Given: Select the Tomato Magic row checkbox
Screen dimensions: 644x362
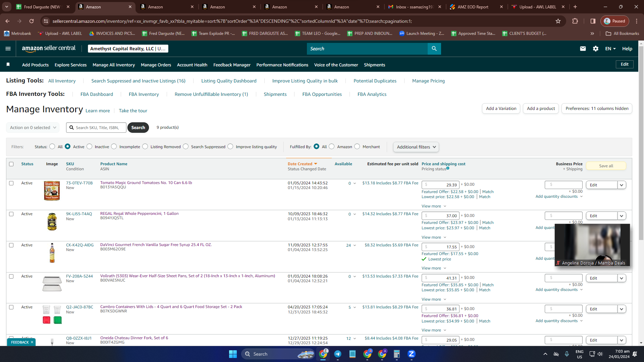Looking at the screenshot, I should click(x=11, y=183).
